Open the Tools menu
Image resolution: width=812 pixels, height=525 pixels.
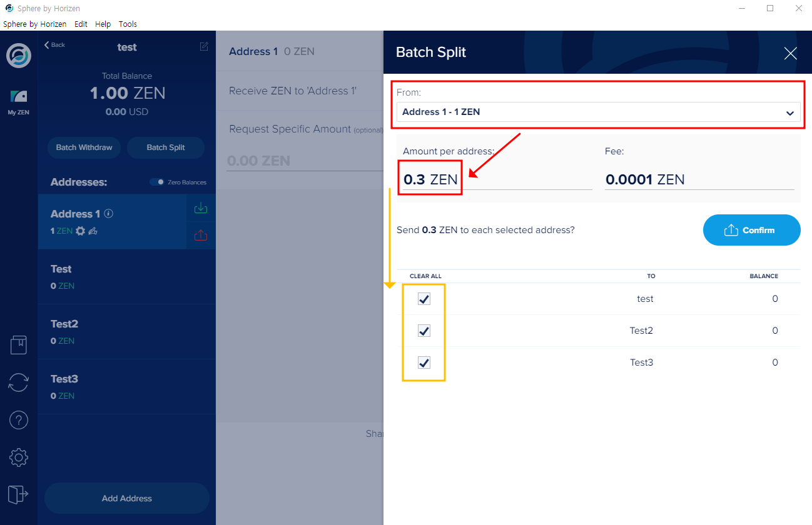pyautogui.click(x=128, y=24)
